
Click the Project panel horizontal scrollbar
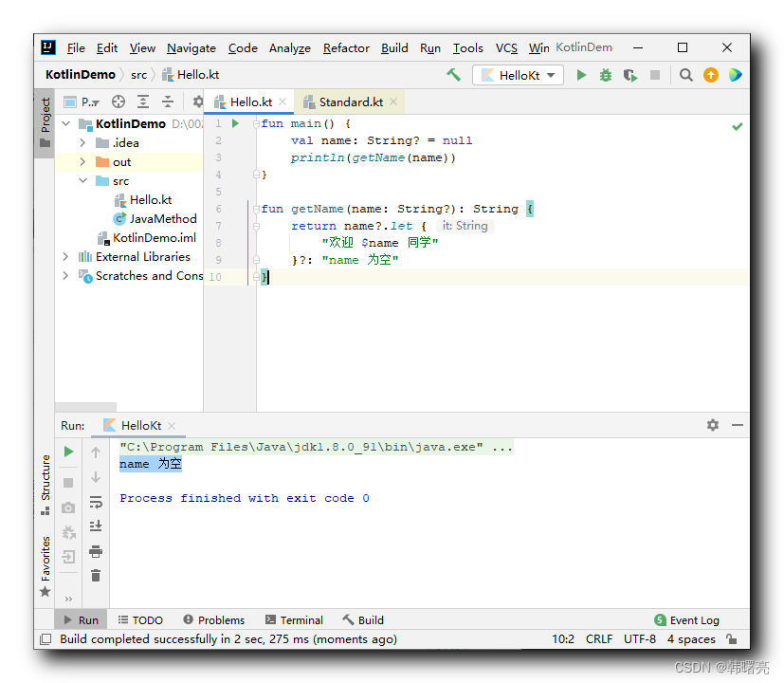85,407
